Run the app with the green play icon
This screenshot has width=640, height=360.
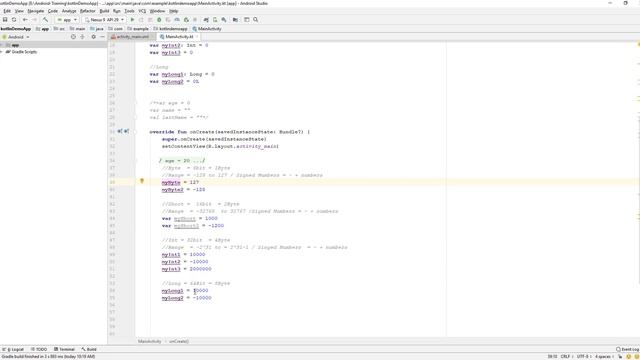coord(132,20)
